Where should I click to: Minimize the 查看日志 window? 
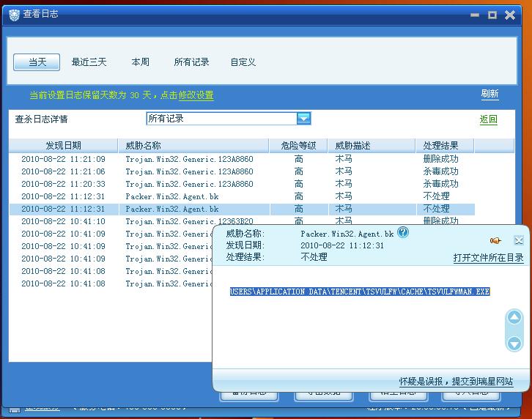pyautogui.click(x=475, y=15)
